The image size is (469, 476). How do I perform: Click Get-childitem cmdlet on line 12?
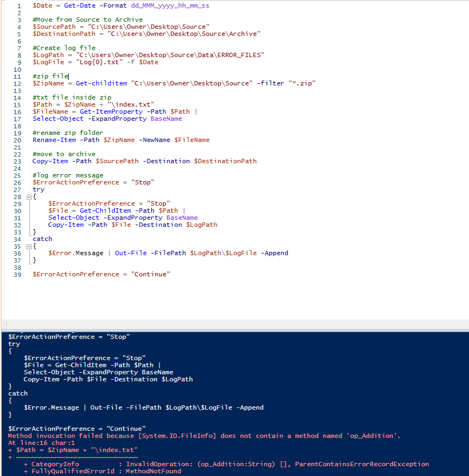[x=101, y=83]
